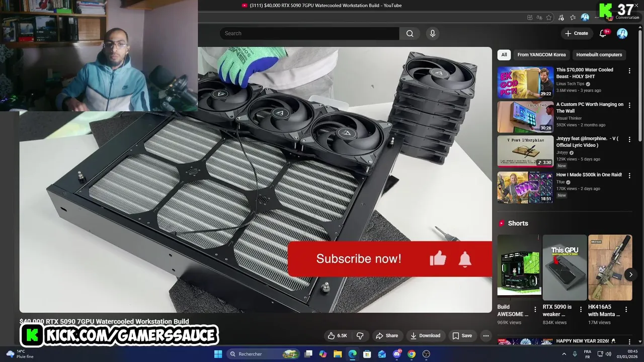Click the Linus Tech Tips channel name

[x=570, y=84]
